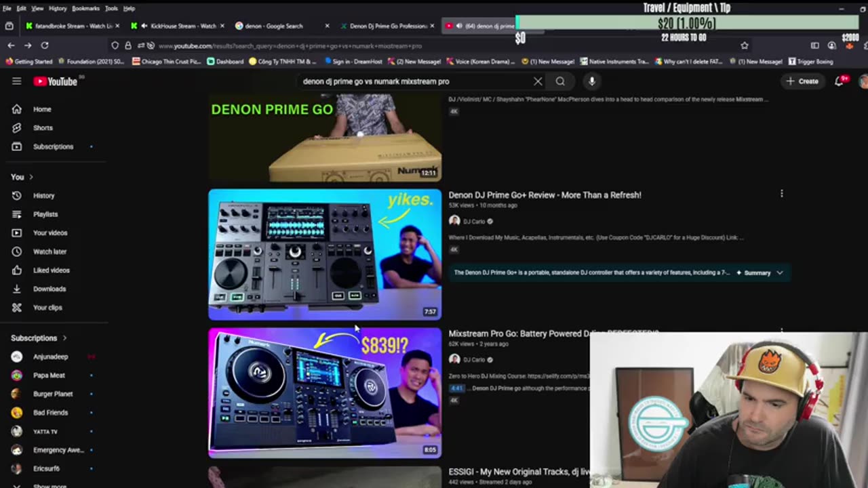Open the Edit menu

(22, 8)
